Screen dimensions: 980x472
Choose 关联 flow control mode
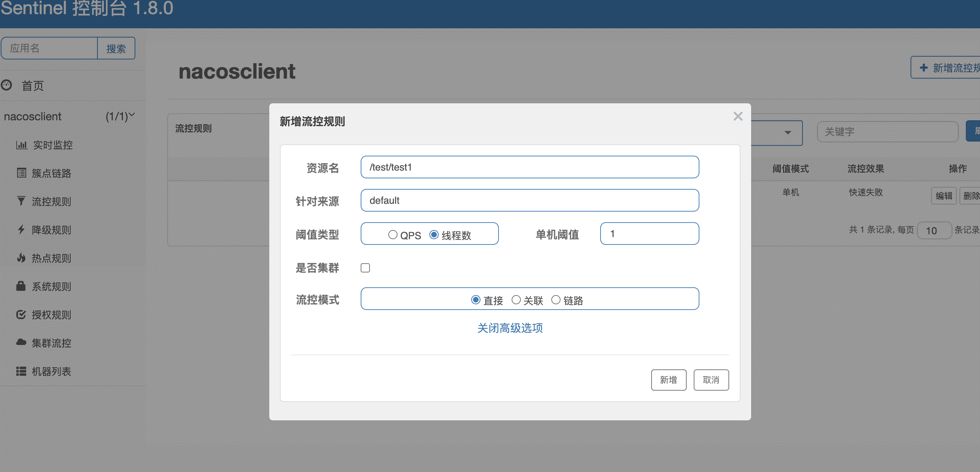click(x=516, y=300)
